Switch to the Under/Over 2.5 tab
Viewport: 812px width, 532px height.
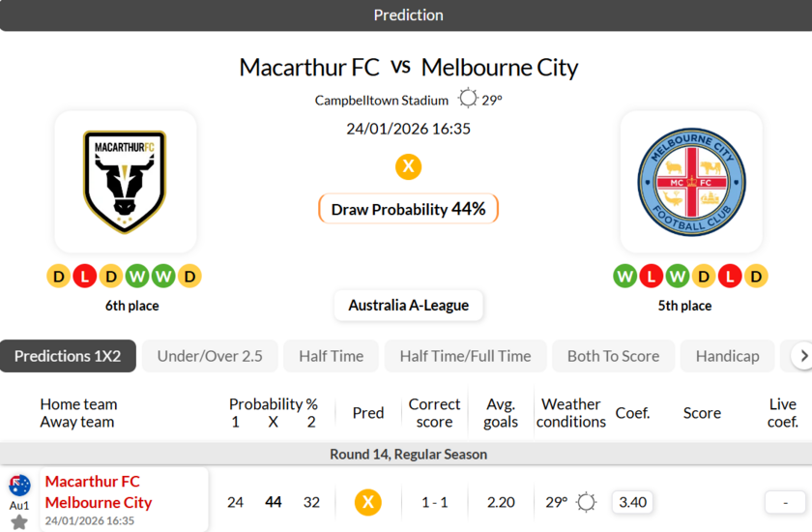point(210,356)
